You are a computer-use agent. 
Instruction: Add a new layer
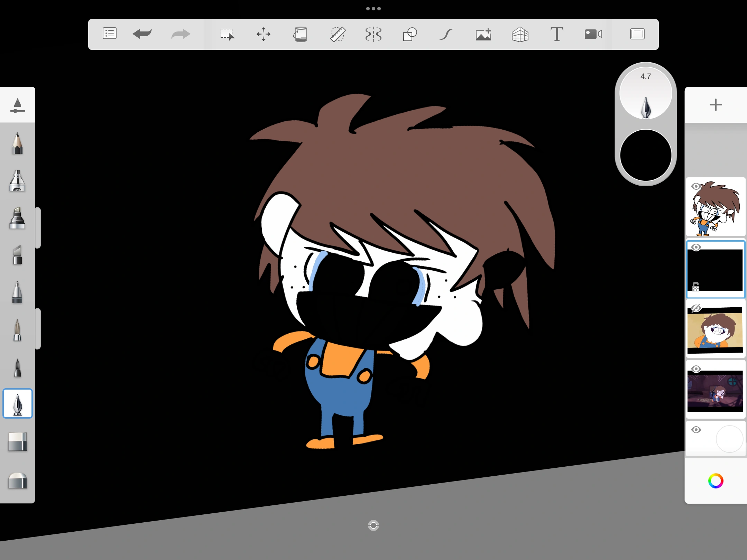(x=716, y=105)
